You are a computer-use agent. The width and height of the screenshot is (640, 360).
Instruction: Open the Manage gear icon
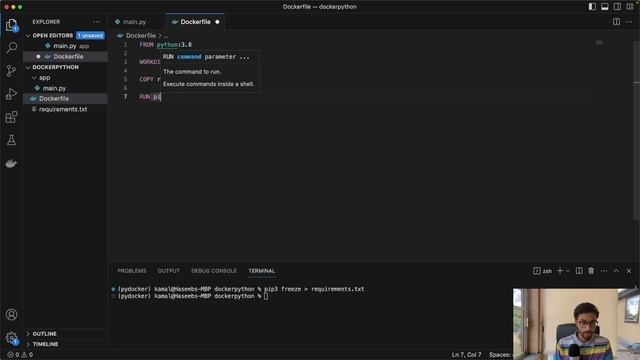[11, 338]
